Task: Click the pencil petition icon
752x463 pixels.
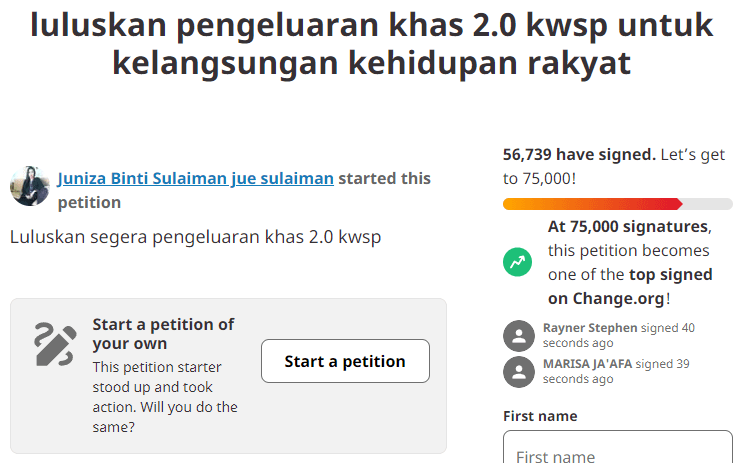Action: pyautogui.click(x=55, y=345)
